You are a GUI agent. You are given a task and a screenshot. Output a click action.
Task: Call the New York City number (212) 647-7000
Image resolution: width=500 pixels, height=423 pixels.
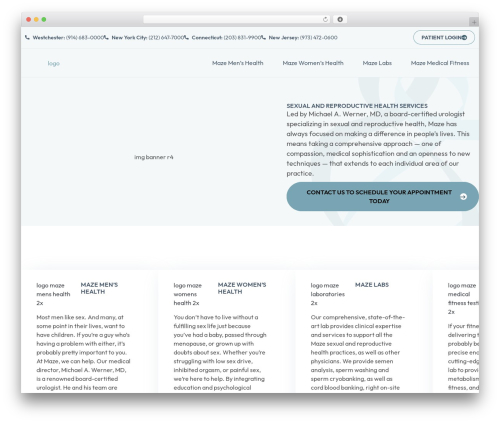coord(166,38)
